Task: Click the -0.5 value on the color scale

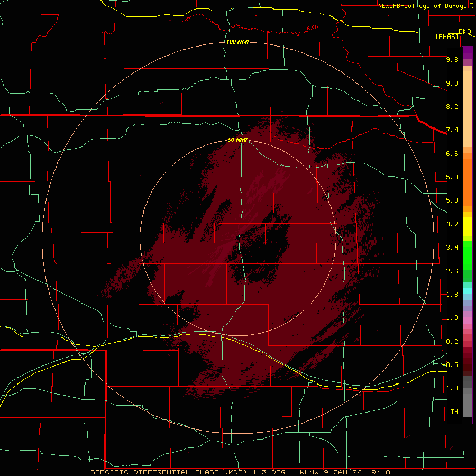Action: pyautogui.click(x=450, y=365)
